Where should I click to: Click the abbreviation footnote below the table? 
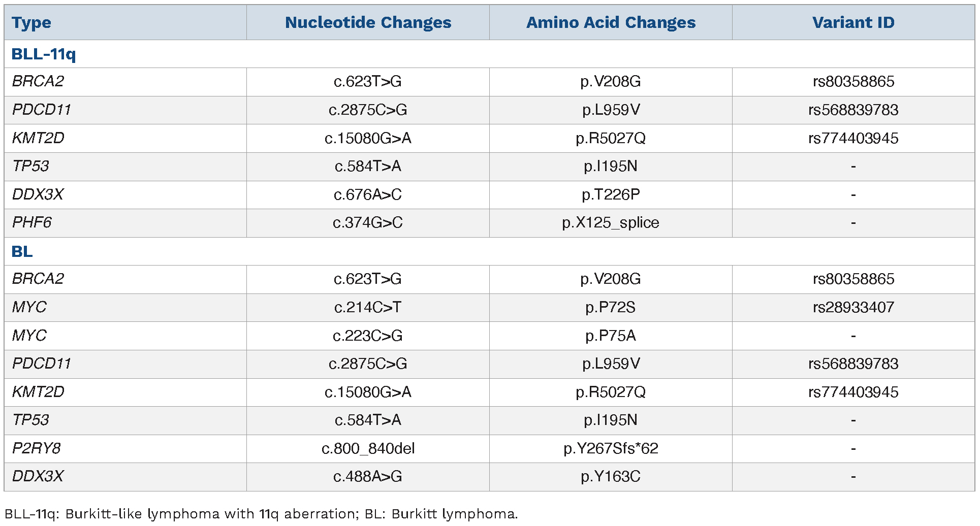point(261,514)
